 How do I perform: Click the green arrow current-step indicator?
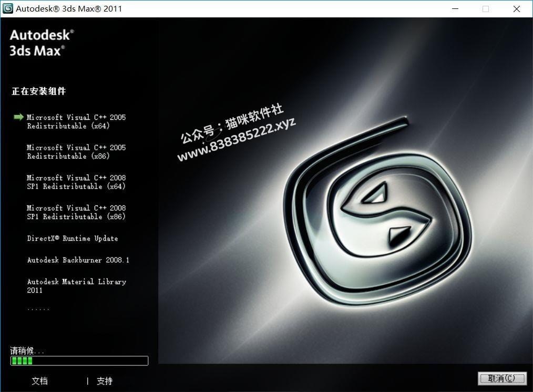pyautogui.click(x=18, y=117)
